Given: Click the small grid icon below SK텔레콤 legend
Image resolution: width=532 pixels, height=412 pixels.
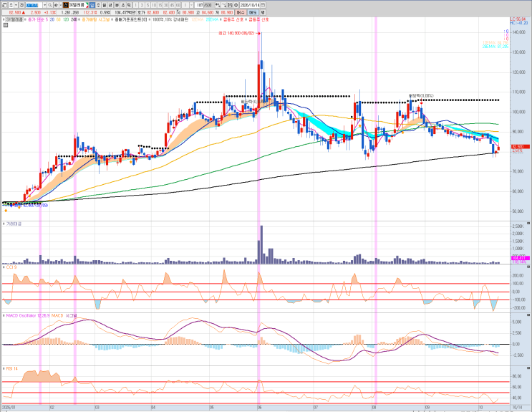Looking at the screenshot, I should click(5, 25).
